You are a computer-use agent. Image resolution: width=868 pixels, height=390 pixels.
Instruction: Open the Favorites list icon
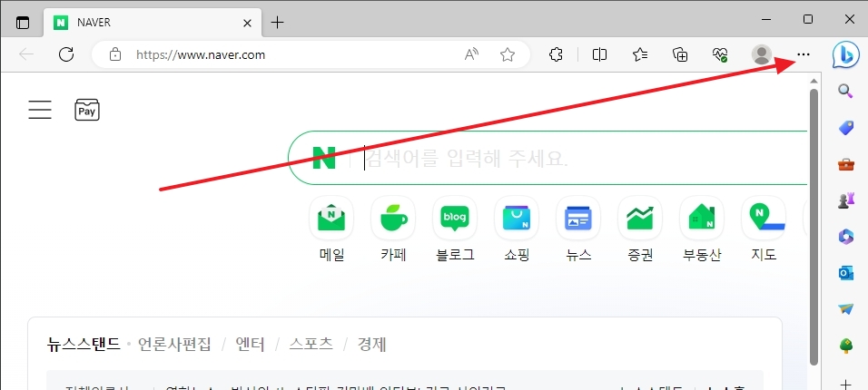(x=640, y=54)
